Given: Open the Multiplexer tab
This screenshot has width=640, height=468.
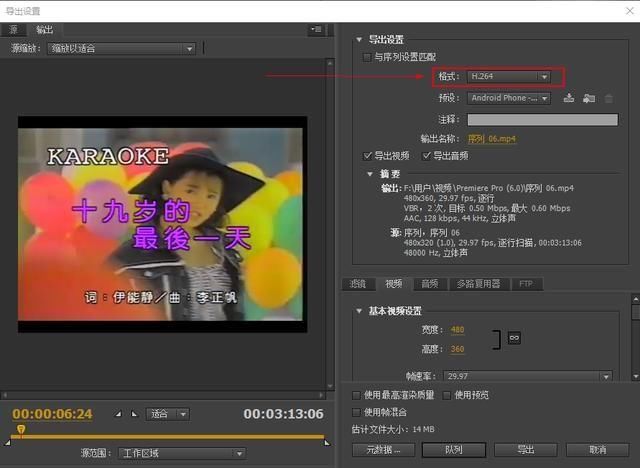Looking at the screenshot, I should click(x=479, y=284).
